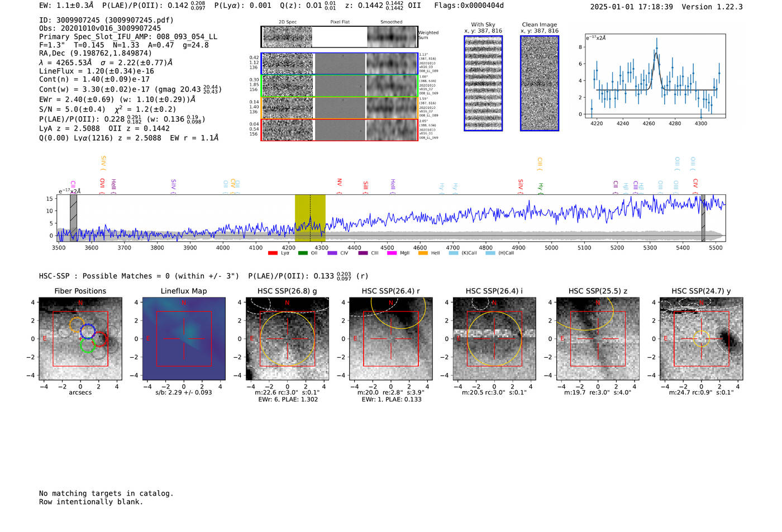
Task: Click the With Sky fiber image
Action: pyautogui.click(x=483, y=83)
